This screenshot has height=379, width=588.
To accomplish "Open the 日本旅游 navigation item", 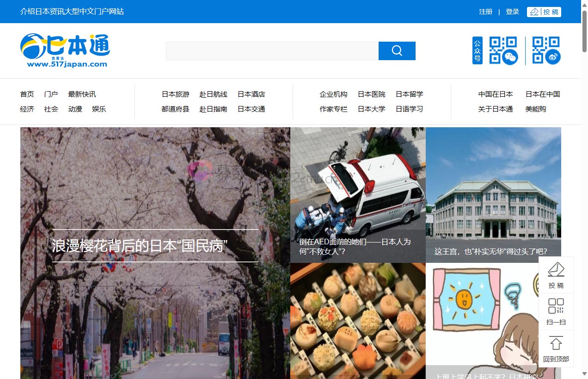I will [175, 94].
